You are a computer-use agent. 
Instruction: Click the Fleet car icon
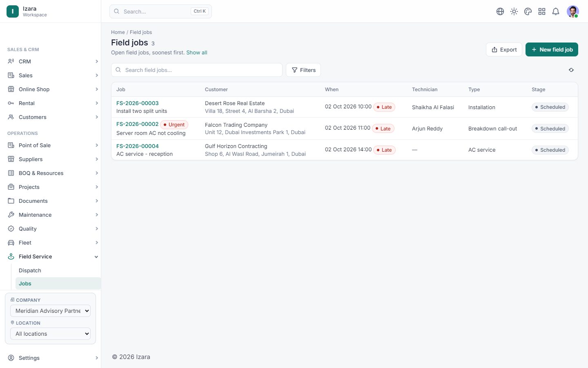[x=11, y=242]
